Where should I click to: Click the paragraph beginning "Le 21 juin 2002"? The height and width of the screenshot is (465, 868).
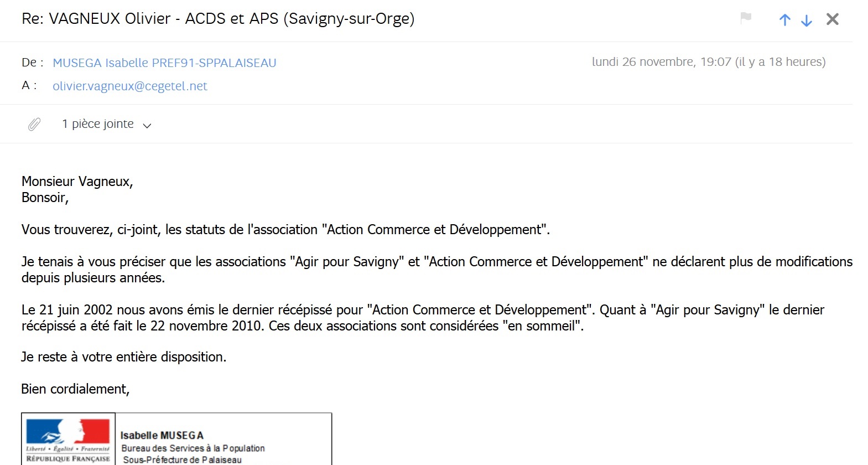click(x=423, y=318)
